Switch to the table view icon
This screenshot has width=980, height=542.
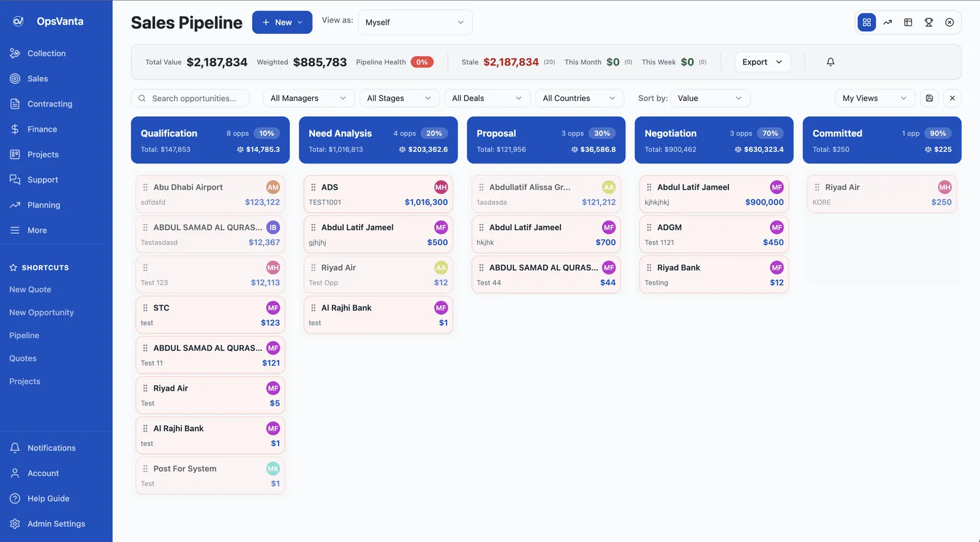tap(908, 23)
